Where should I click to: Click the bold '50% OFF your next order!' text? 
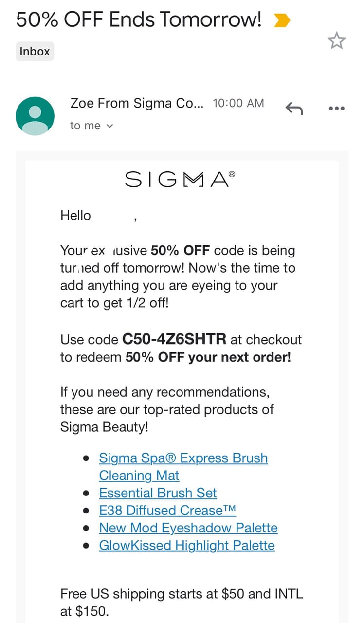click(208, 357)
